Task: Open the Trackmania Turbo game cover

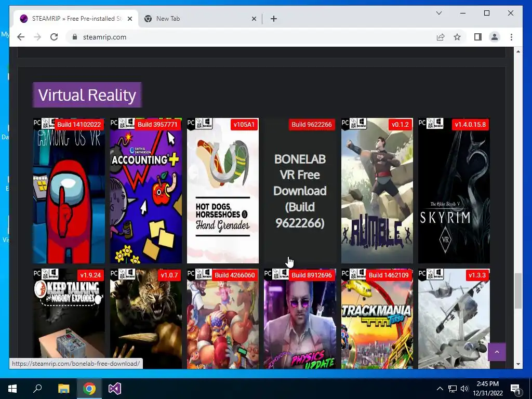Action: 377,318
